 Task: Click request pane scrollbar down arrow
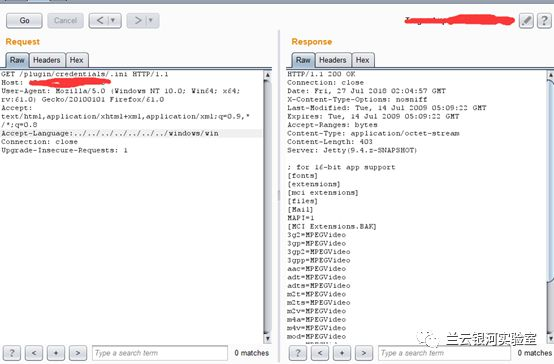(x=267, y=339)
